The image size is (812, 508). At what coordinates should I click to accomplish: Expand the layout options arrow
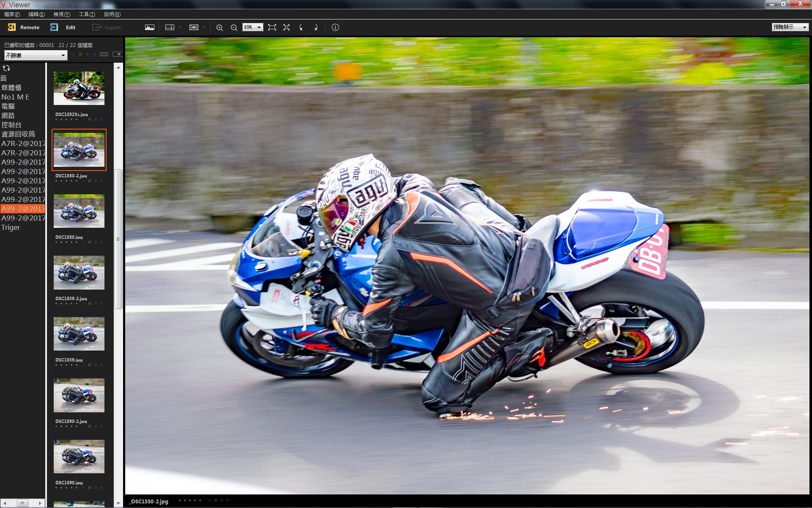180,28
